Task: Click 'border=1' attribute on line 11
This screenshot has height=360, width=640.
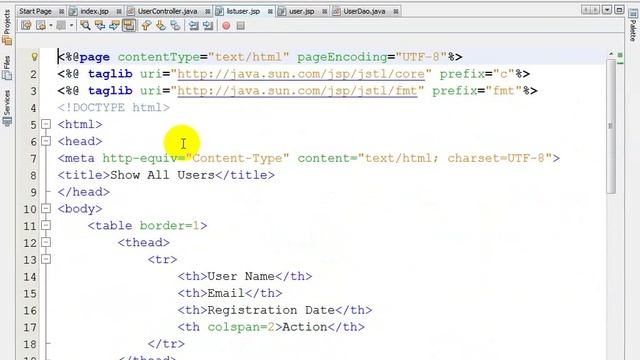Action: click(x=170, y=226)
